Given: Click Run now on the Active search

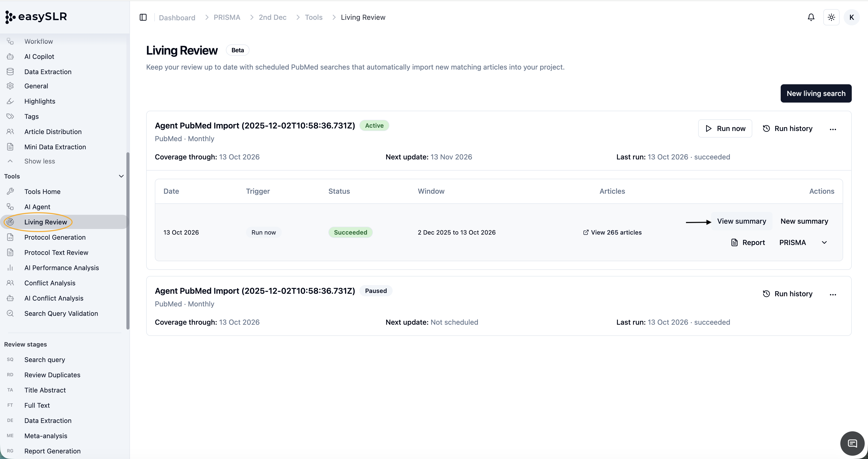Looking at the screenshot, I should [725, 128].
